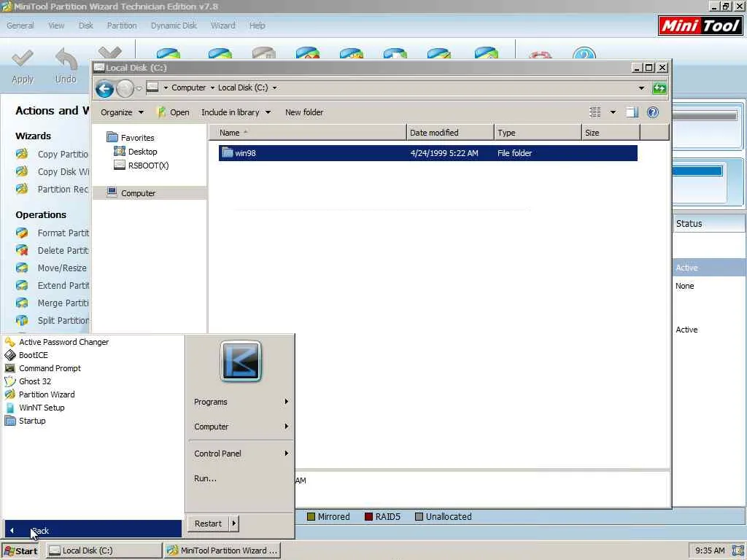Select Favorites in navigation pane
The height and width of the screenshot is (560, 747).
point(131,138)
